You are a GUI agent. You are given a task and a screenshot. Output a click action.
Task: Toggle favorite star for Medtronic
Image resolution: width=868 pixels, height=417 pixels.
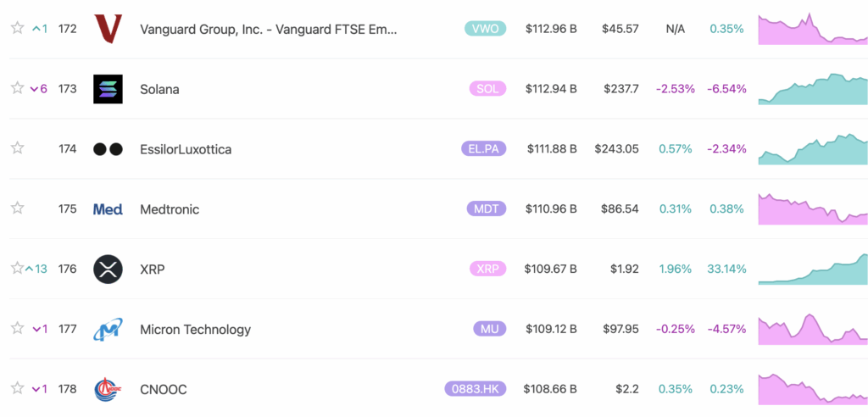(x=18, y=208)
